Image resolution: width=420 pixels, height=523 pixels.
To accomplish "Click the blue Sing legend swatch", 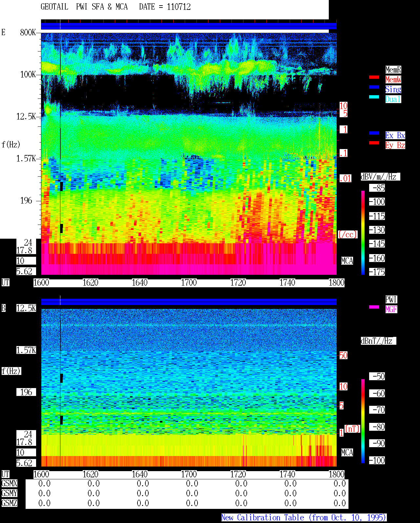I will (374, 87).
